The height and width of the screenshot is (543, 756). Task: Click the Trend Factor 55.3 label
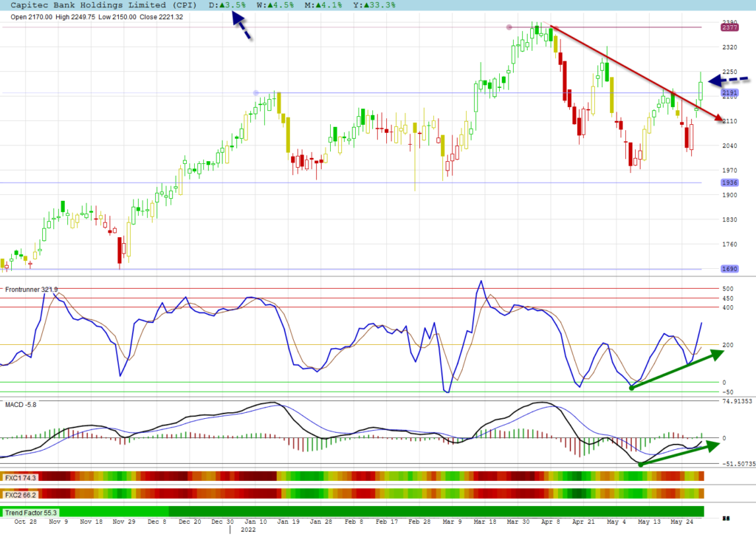pyautogui.click(x=31, y=513)
